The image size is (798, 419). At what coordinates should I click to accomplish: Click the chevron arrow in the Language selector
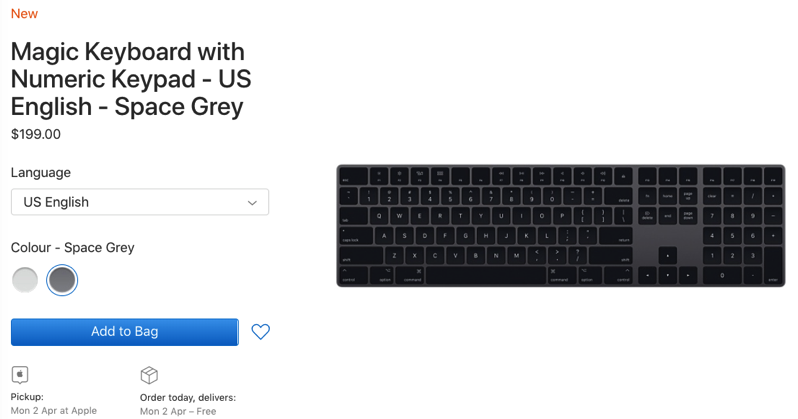pyautogui.click(x=252, y=202)
